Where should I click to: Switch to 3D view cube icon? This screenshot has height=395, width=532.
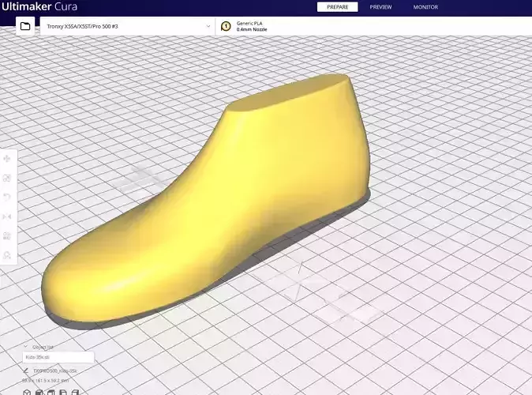point(27,393)
